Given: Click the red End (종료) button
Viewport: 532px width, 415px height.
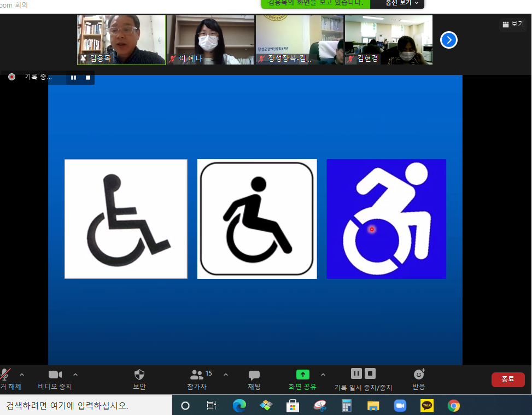Looking at the screenshot, I should pyautogui.click(x=508, y=379).
